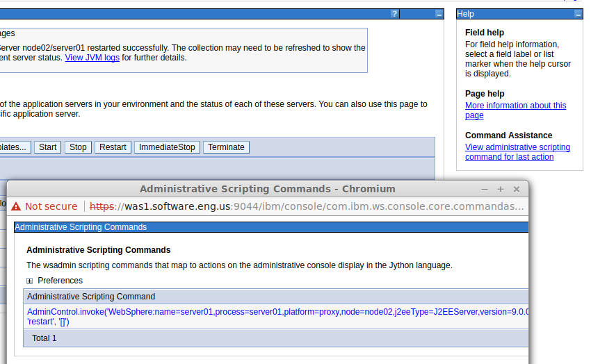Viewport: 591px width, 364px height.
Task: Collapse the Help panel with its minimize icon
Action: click(x=578, y=15)
